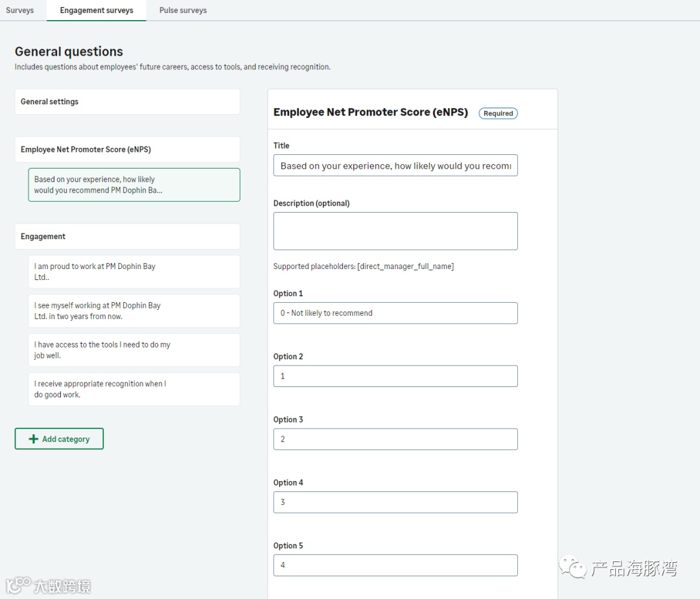This screenshot has width=700, height=599.
Task: Click the Add category button
Action: coord(59,439)
